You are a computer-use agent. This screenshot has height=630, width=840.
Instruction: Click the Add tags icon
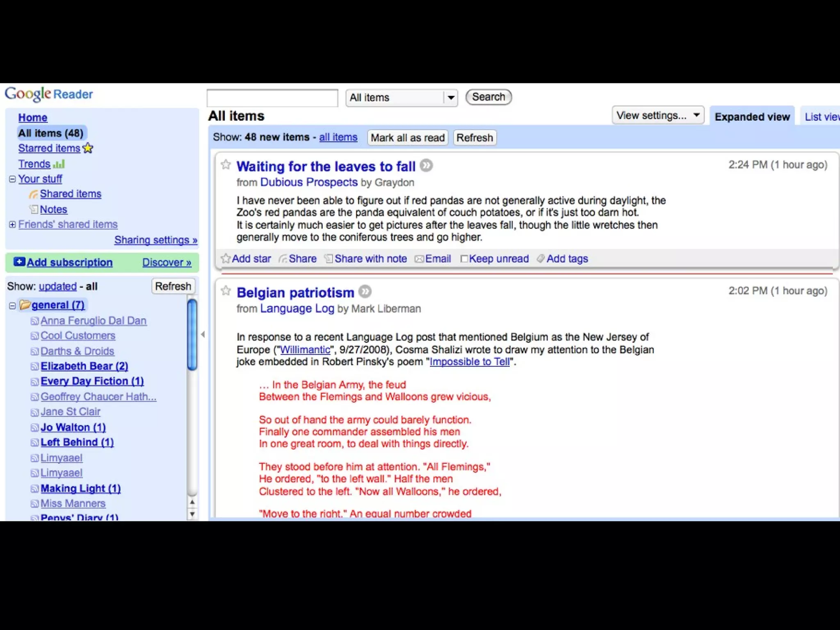[x=541, y=258]
